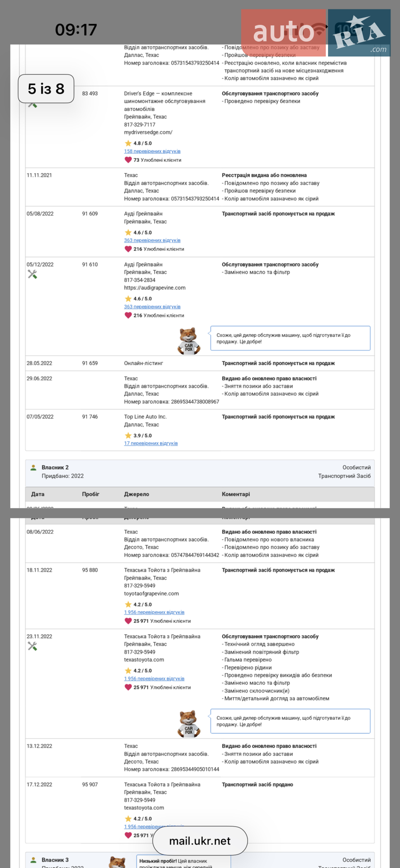This screenshot has width=400, height=868.
Task: Open the 158 перевірених відгуків reviews link
Action: [152, 151]
